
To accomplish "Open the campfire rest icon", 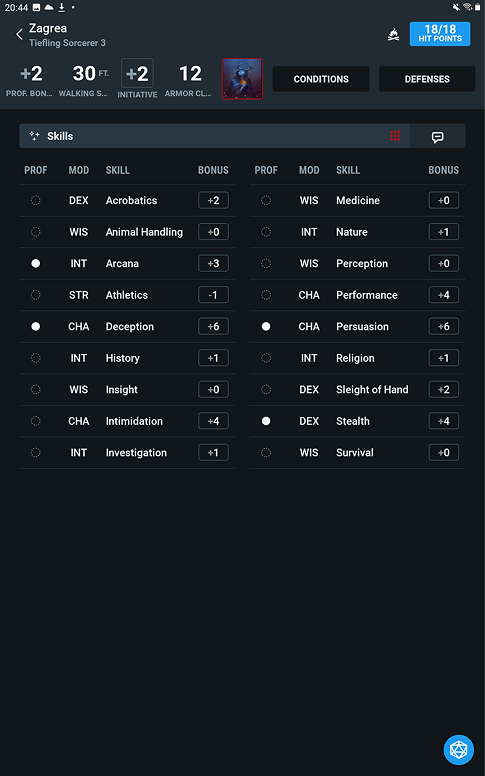I will point(393,35).
